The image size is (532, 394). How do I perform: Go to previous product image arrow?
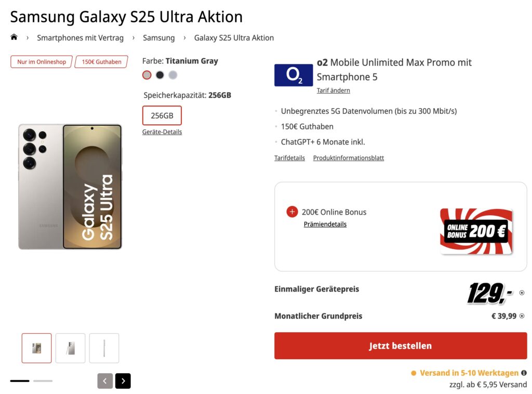click(x=105, y=381)
